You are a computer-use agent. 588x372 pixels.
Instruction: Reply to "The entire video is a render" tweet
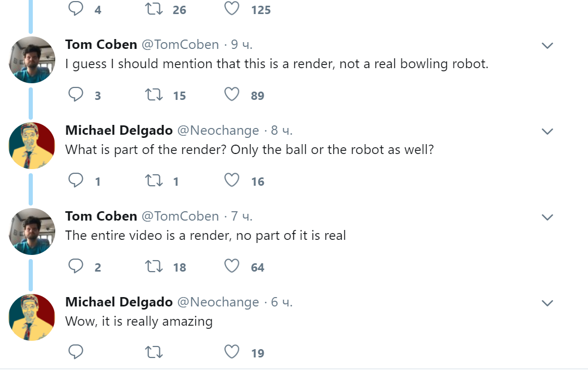76,266
